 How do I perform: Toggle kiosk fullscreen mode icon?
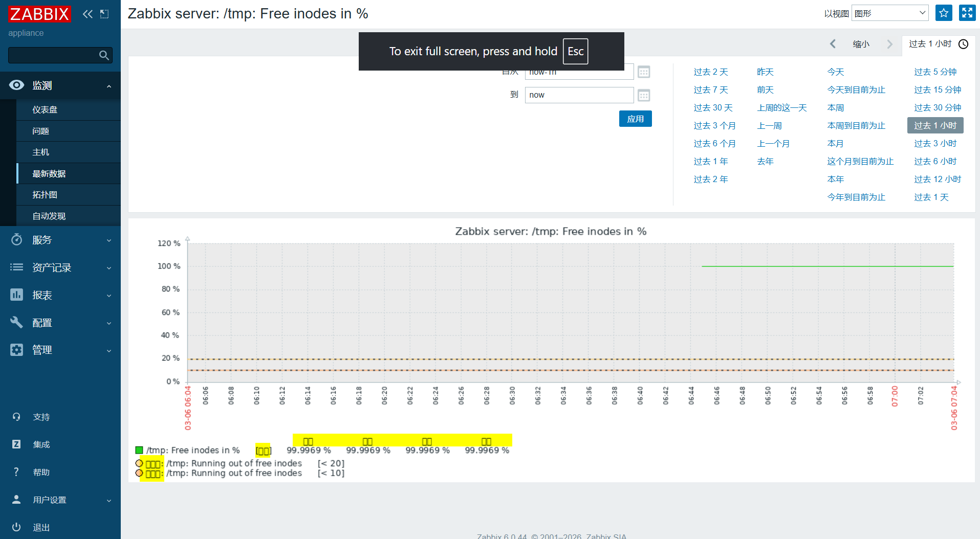967,13
